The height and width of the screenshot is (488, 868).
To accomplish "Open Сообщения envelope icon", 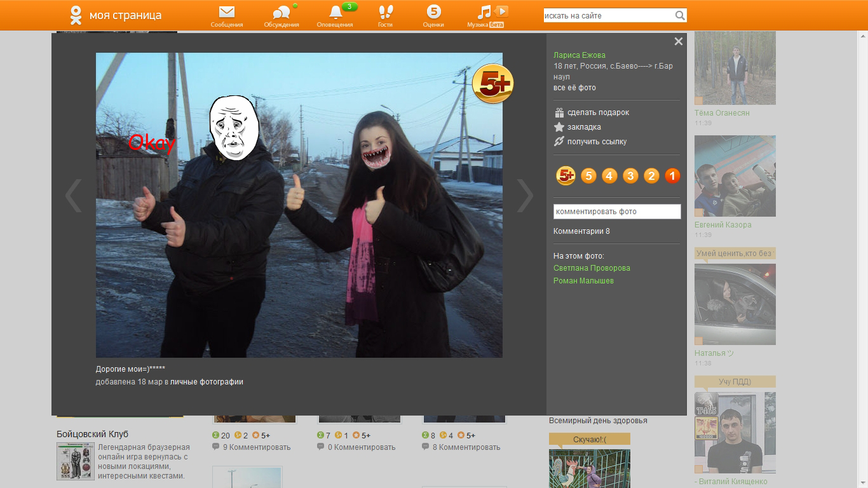I will (227, 12).
